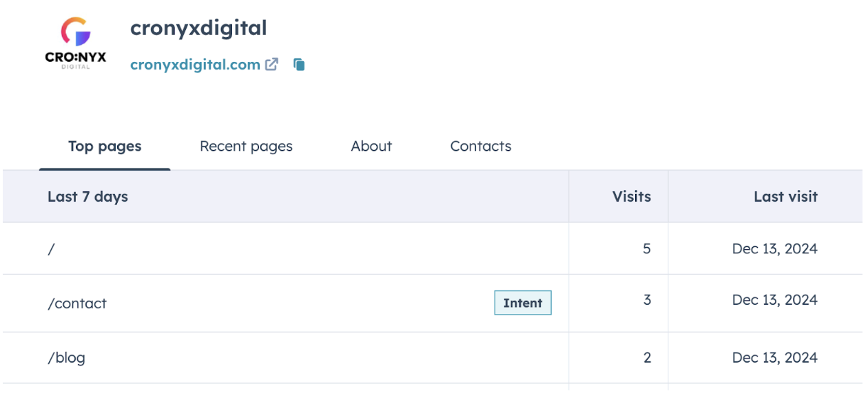This screenshot has height=402, width=868.
Task: Select the /contact page path
Action: pos(77,304)
